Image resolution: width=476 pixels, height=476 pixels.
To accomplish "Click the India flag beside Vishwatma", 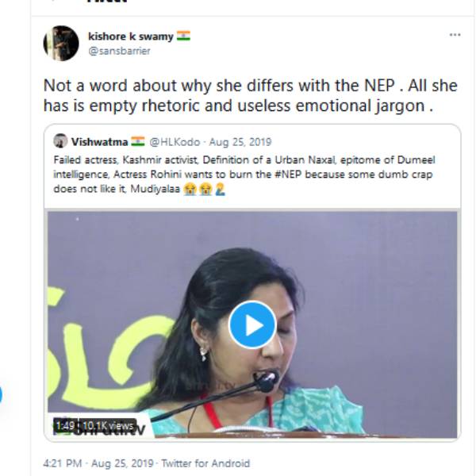I will tap(137, 142).
